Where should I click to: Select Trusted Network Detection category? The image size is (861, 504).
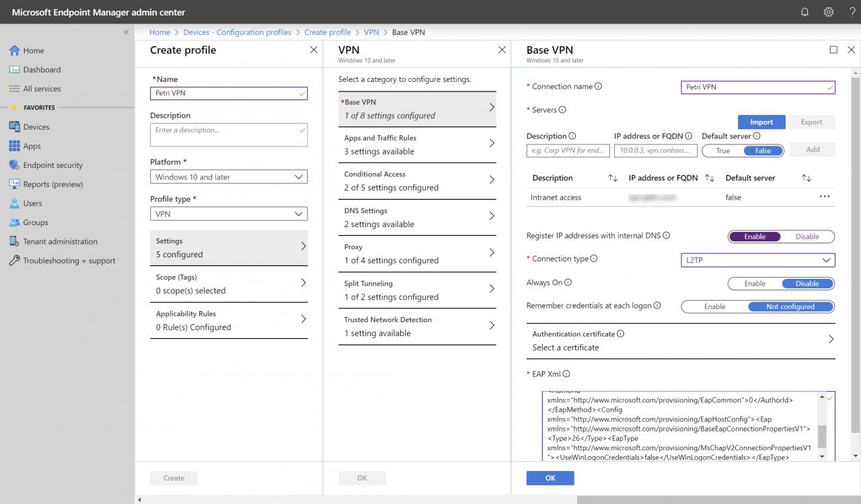[x=417, y=326]
